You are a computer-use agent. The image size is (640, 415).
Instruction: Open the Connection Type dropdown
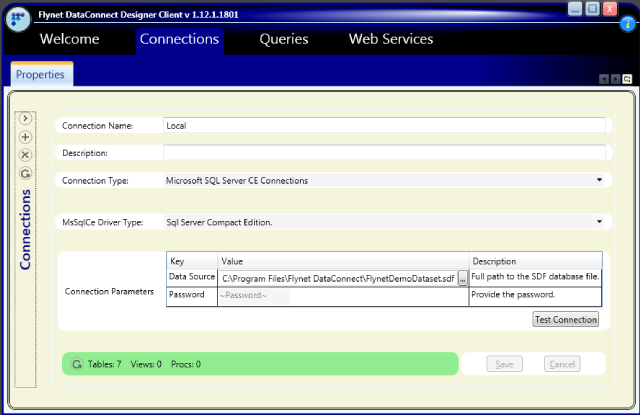(x=384, y=180)
